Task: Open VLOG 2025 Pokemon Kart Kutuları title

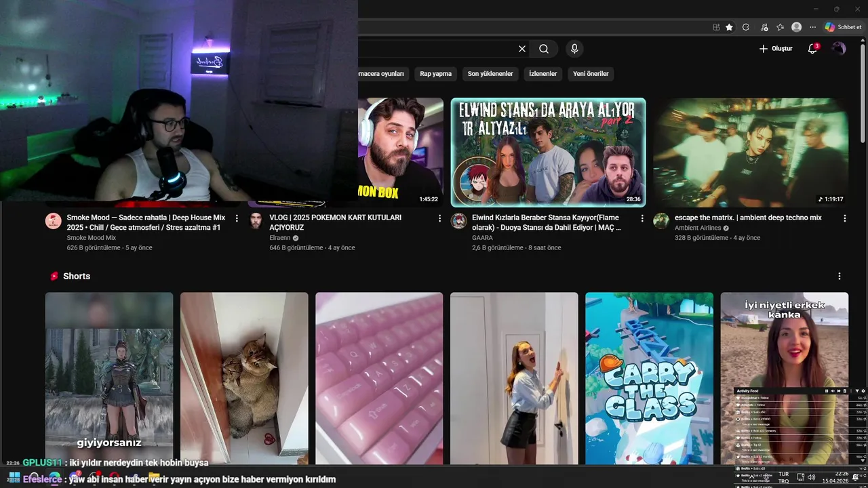Action: point(336,222)
